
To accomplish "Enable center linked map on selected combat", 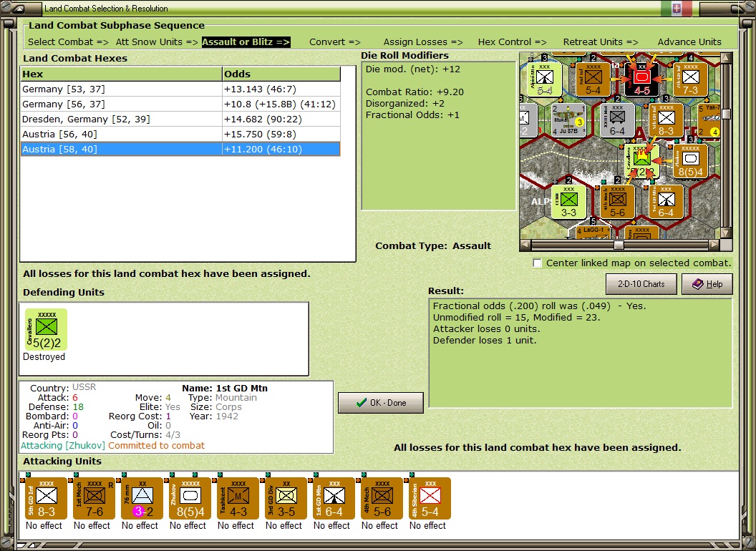I will tap(537, 263).
